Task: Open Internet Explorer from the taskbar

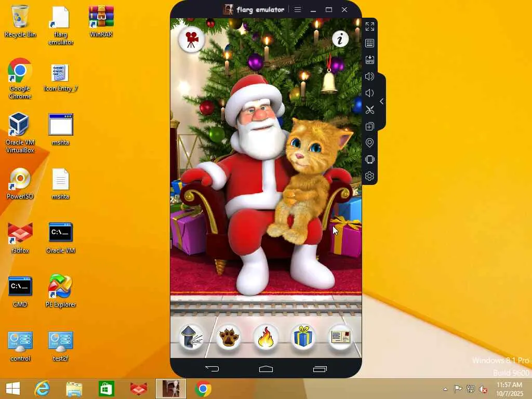Action: click(x=42, y=389)
